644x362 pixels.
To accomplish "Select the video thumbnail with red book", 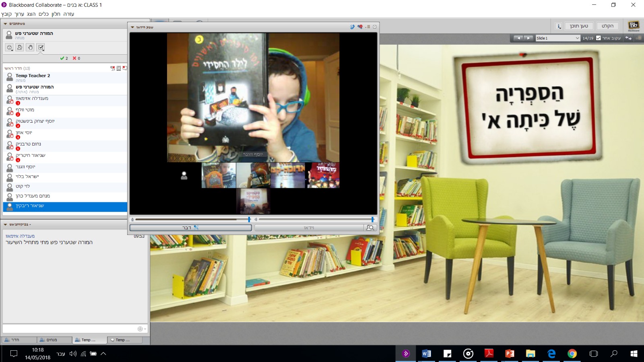I will 322,175.
